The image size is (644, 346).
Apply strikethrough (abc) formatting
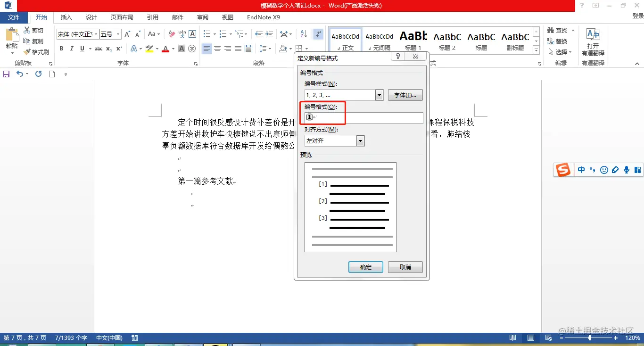tap(98, 49)
